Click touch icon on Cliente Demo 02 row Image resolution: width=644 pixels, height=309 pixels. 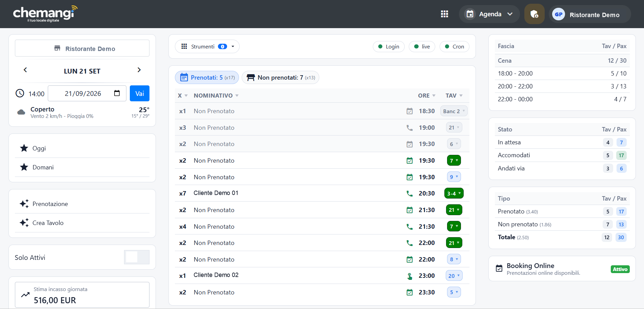409,276
